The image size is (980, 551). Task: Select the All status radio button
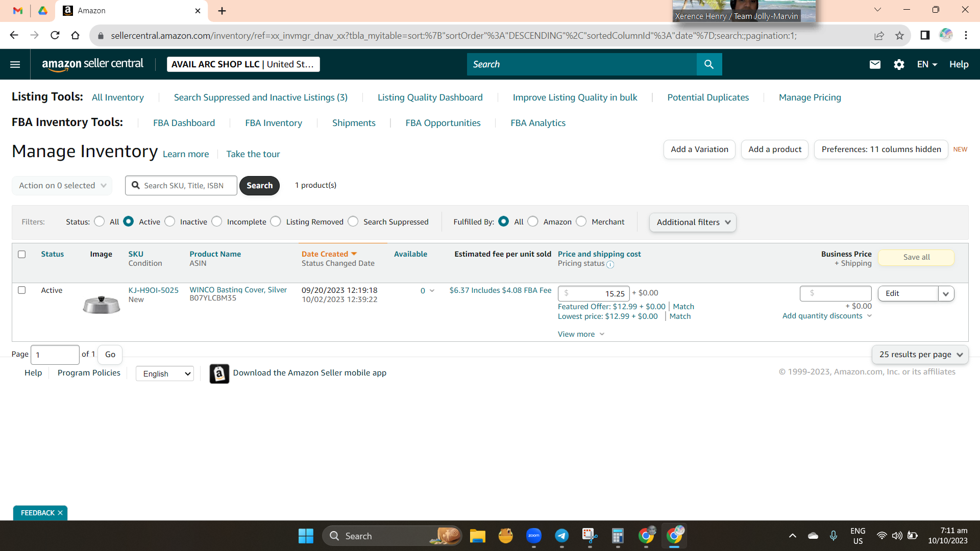tap(100, 221)
